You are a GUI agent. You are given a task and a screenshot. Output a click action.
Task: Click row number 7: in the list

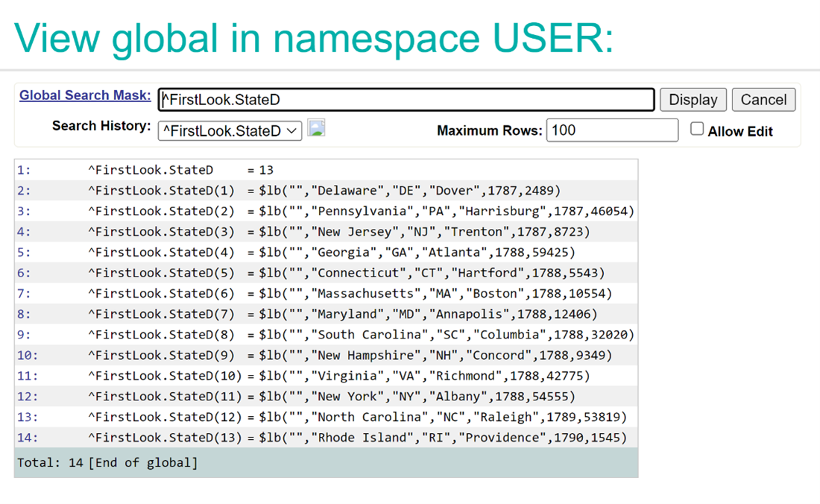[24, 293]
